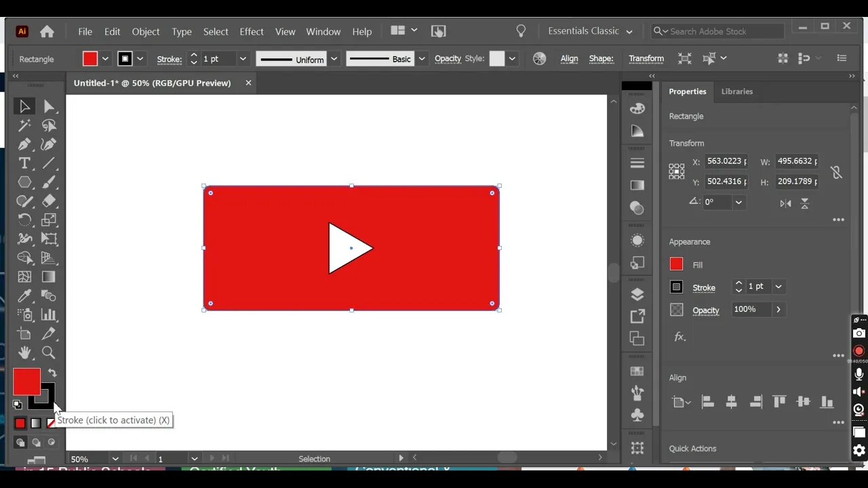
Task: Open the Layers panel from dock
Action: (637, 295)
